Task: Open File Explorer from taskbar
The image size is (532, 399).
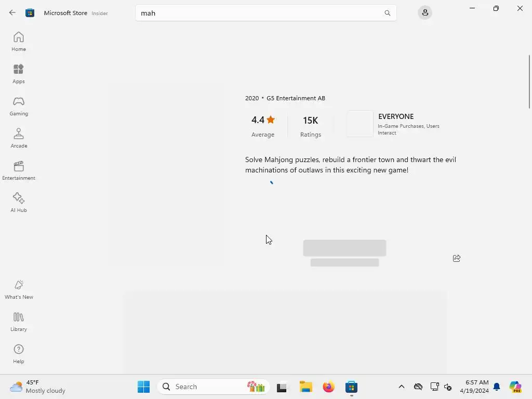Action: (x=305, y=387)
